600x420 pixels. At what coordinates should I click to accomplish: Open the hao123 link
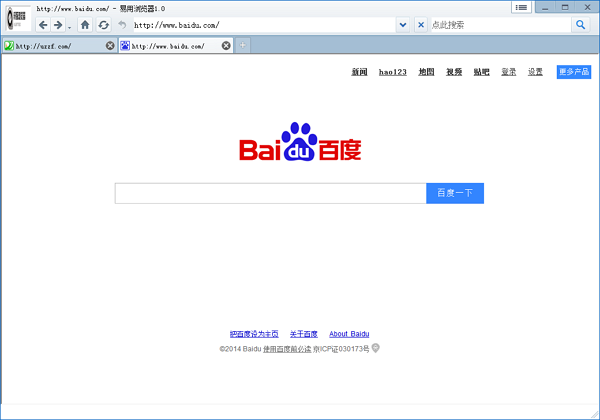tap(393, 72)
